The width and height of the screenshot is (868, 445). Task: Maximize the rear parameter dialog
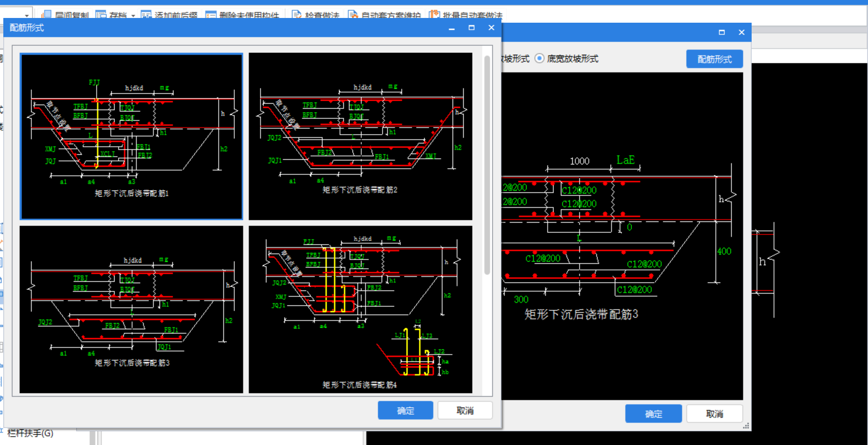[x=722, y=32]
